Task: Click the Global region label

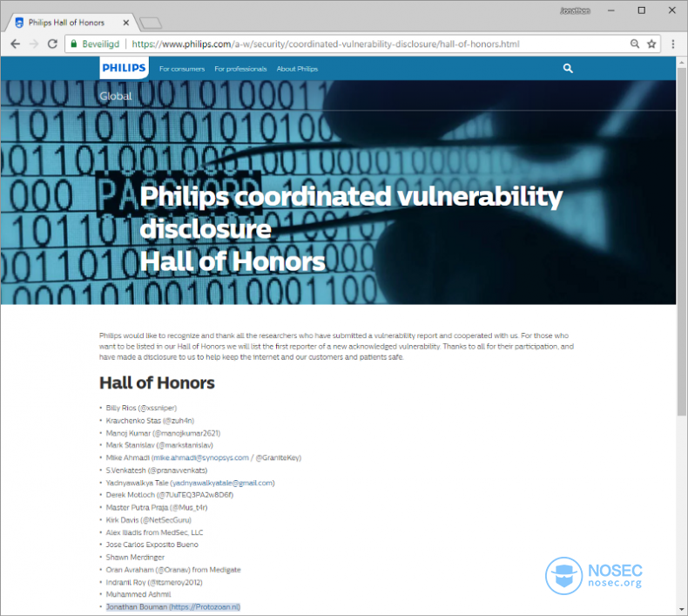Action: pos(116,96)
